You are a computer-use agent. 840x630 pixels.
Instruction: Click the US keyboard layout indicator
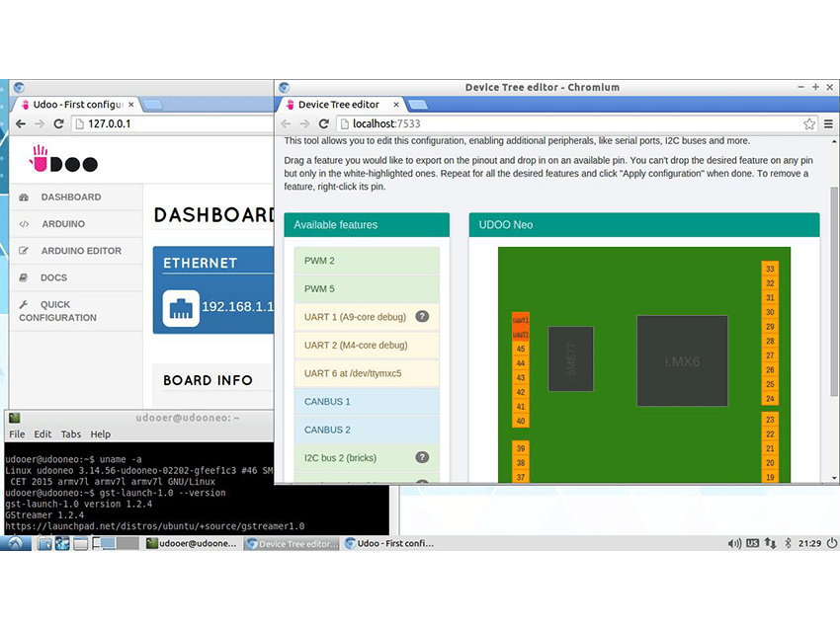[x=752, y=543]
